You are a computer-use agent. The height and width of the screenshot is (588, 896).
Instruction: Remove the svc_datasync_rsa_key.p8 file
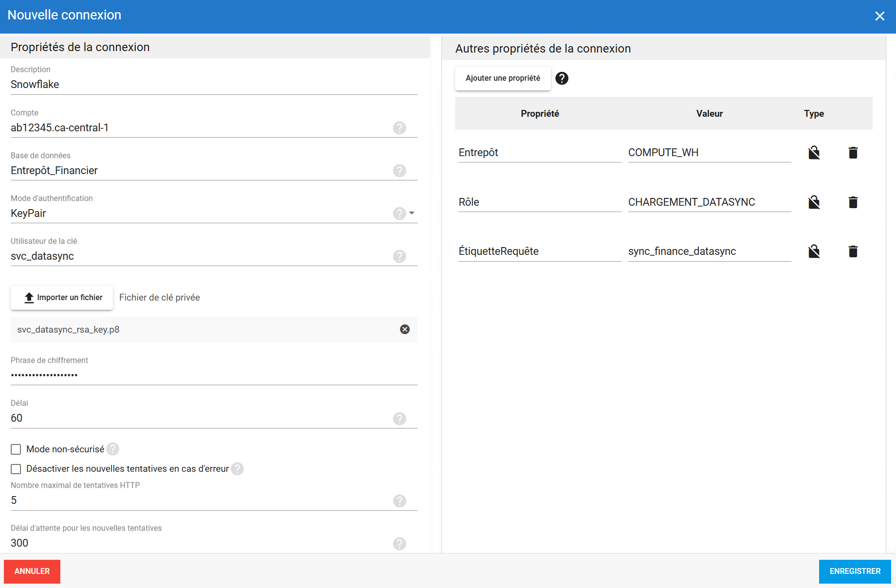405,329
